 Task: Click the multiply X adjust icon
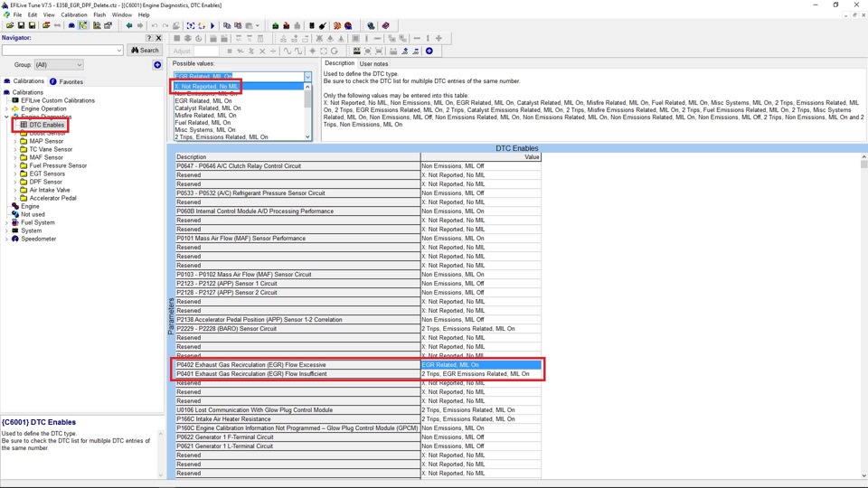pos(262,51)
